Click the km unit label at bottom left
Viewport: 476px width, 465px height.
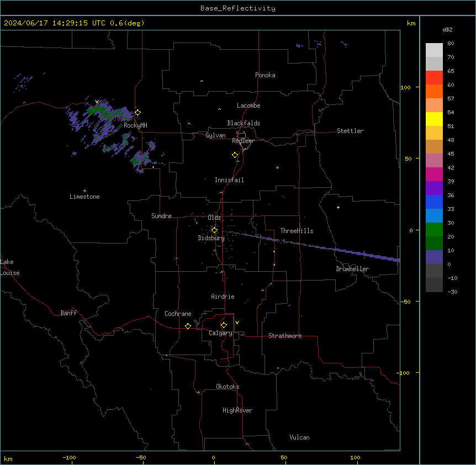[x=8, y=459]
